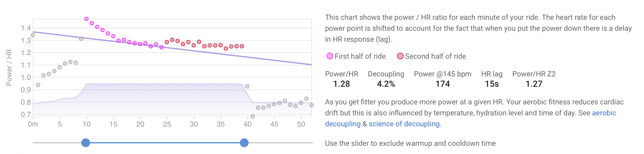
Task: Click the First half of ride legend label
Action: coord(360,56)
